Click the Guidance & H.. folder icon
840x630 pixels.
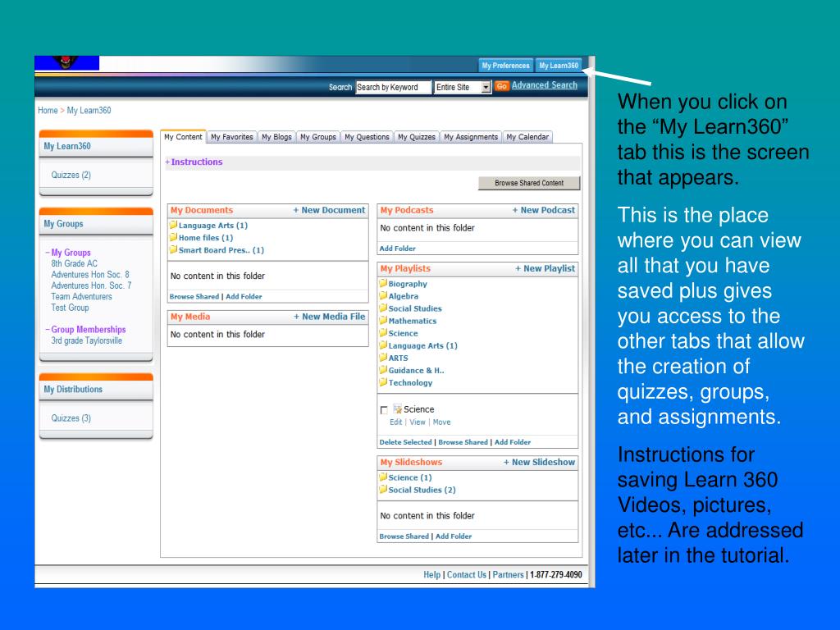tap(383, 369)
